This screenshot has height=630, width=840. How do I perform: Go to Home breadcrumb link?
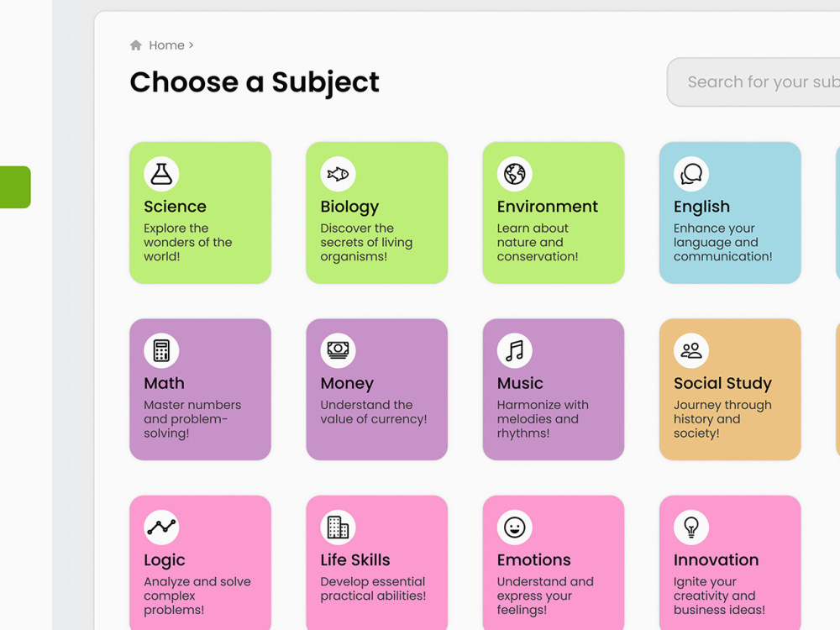pos(166,45)
